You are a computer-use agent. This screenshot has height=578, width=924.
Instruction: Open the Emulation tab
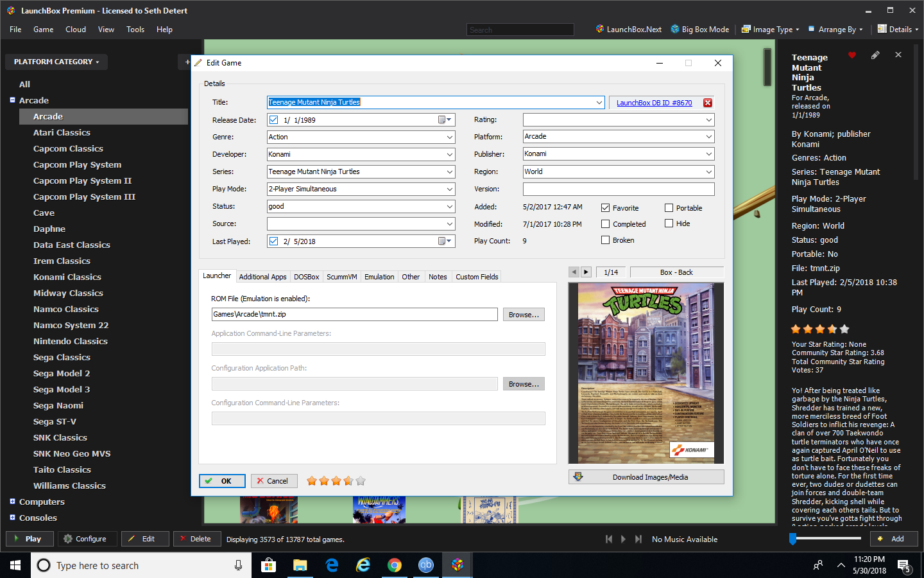379,277
